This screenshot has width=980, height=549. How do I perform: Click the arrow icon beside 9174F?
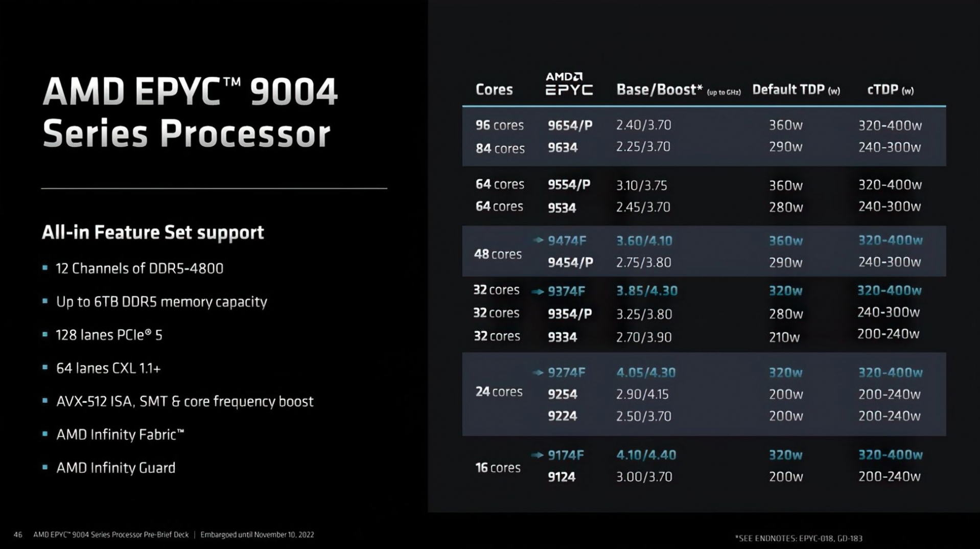[x=537, y=455]
